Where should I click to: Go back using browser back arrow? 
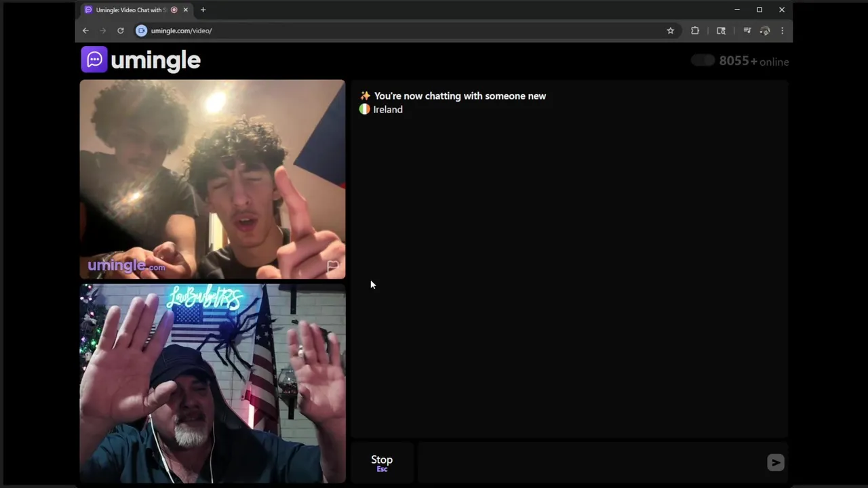click(x=85, y=30)
